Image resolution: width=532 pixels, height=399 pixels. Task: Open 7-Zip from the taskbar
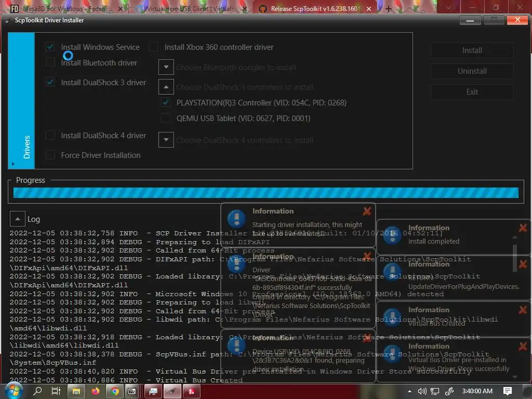pos(131,391)
